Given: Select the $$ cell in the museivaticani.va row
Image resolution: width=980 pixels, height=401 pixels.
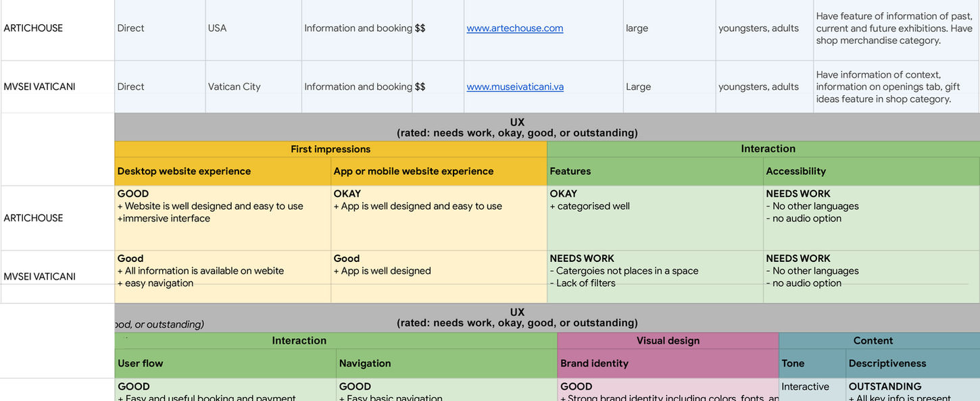Looking at the screenshot, I should point(438,86).
